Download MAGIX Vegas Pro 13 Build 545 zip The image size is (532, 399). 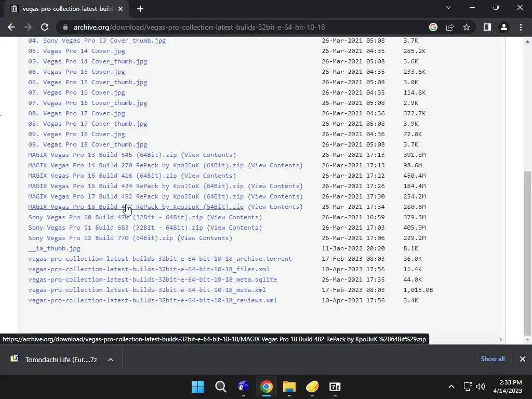click(x=102, y=155)
